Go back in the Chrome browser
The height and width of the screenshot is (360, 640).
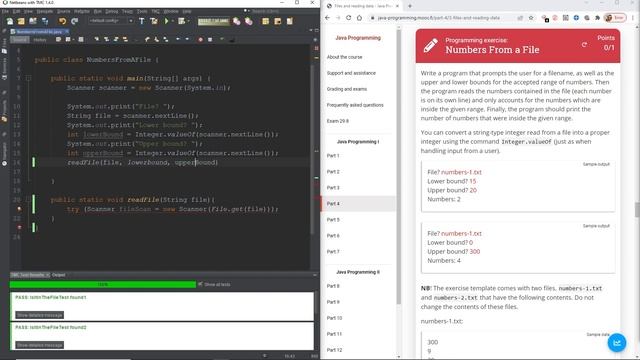(327, 18)
